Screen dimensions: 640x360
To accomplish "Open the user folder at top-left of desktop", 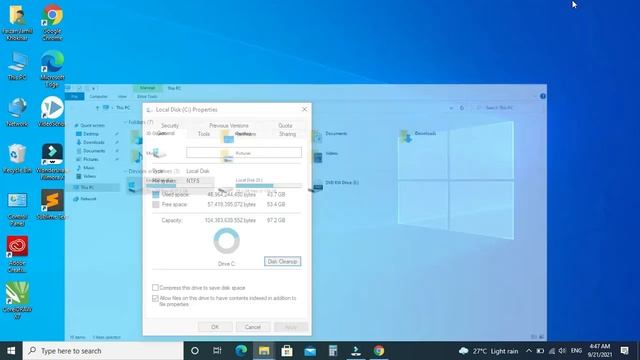I will 17,22.
